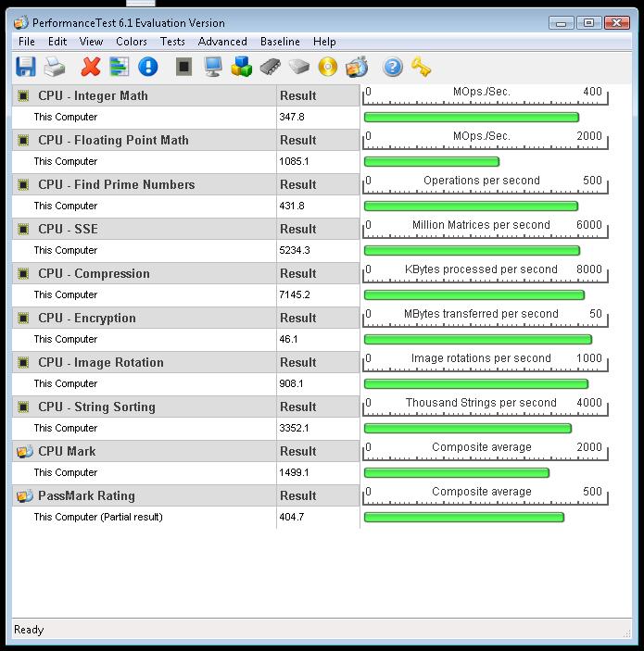Open the View menu
This screenshot has height=651, width=644.
click(91, 42)
